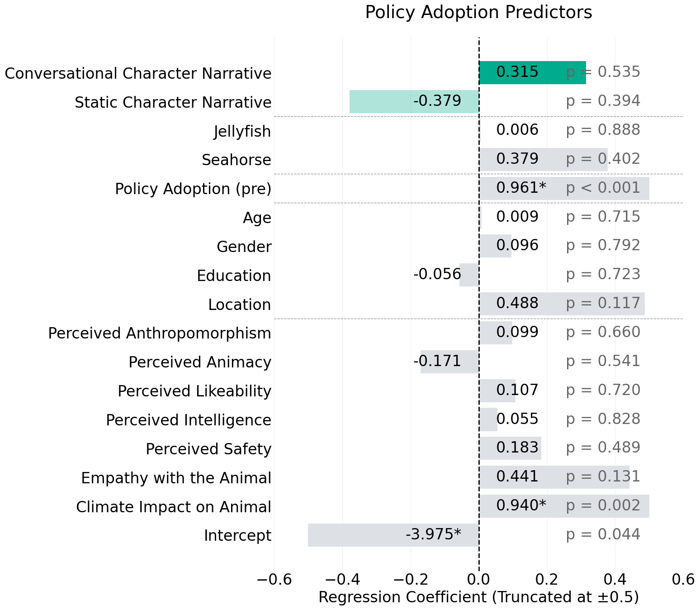
Task: Click the Policy Adoption (pre) label
Action: click(193, 189)
